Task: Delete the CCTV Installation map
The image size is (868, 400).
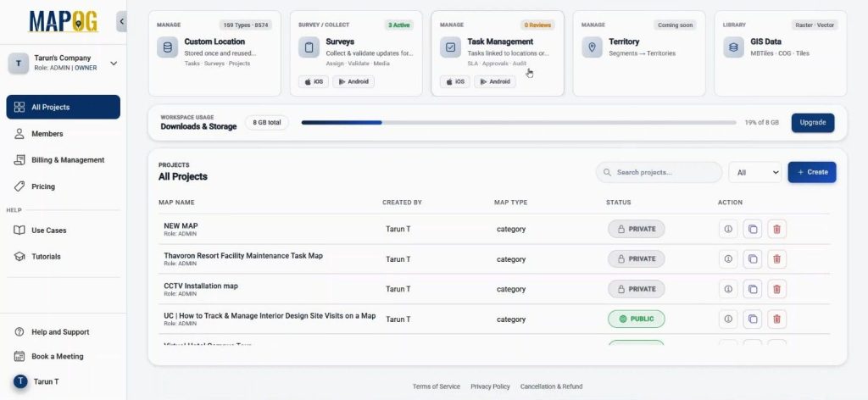Action: click(x=776, y=289)
